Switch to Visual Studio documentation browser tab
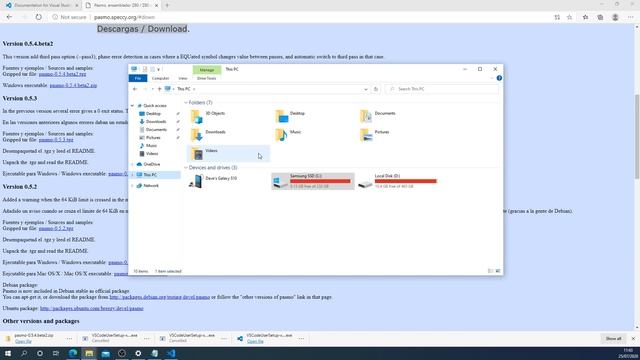This screenshot has height=360, width=640. [x=42, y=6]
